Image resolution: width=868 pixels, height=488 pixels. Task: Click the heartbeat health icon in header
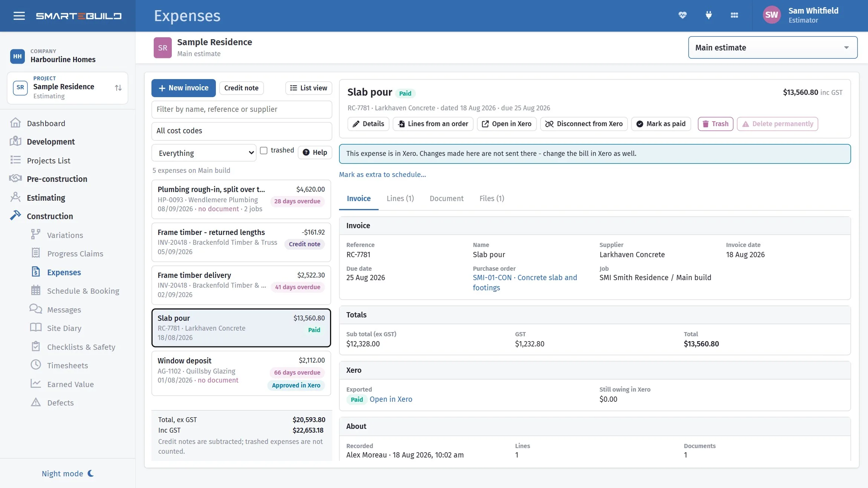[682, 15]
